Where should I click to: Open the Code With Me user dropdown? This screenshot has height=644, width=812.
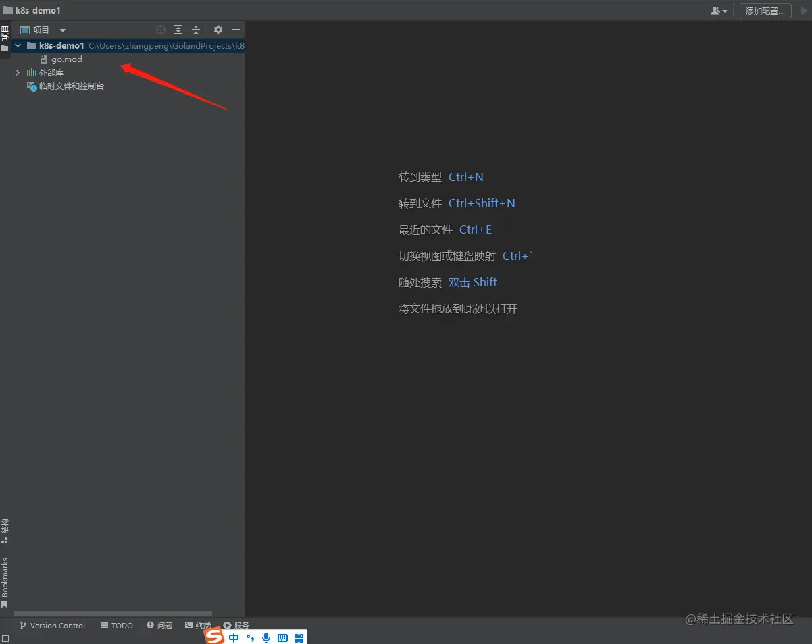[x=719, y=11]
